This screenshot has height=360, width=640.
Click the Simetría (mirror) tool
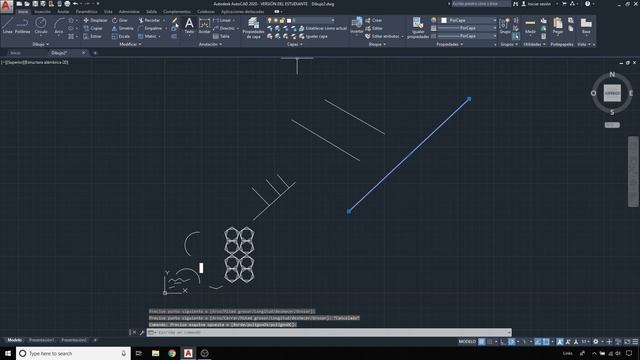[122, 28]
